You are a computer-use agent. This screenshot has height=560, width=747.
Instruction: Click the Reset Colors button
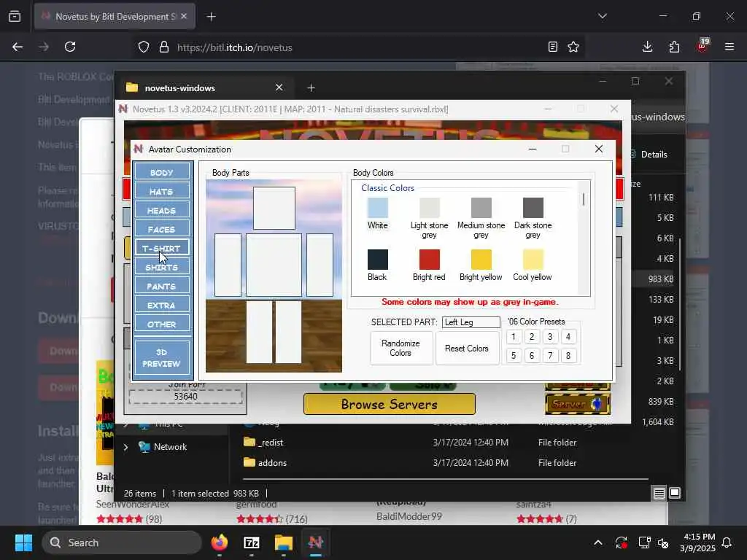point(467,348)
